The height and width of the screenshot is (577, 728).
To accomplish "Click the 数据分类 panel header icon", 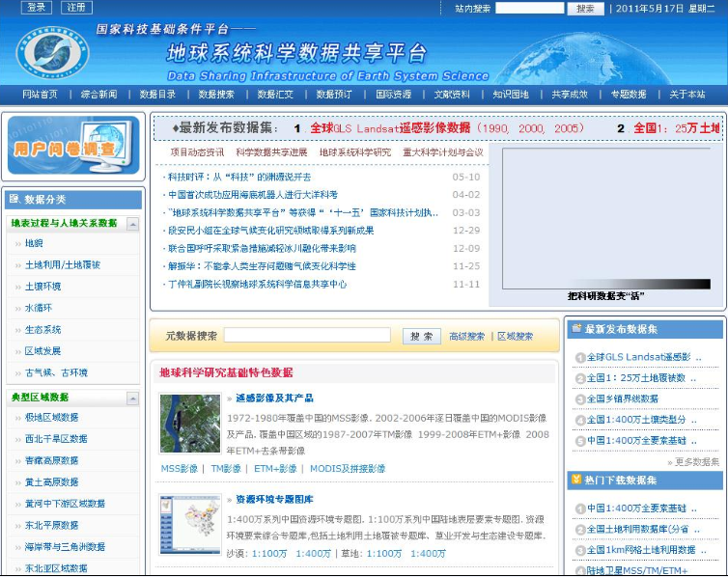I will coord(14,200).
